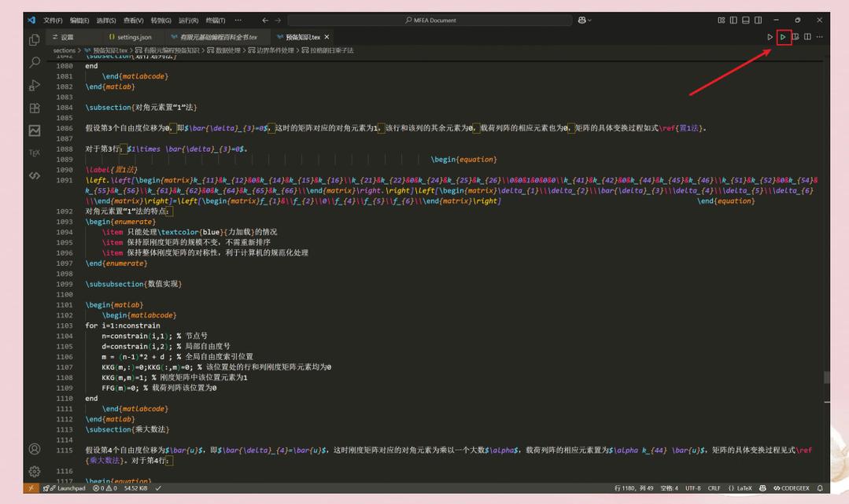
Task: Go back using the navigation left arrow
Action: tap(265, 20)
